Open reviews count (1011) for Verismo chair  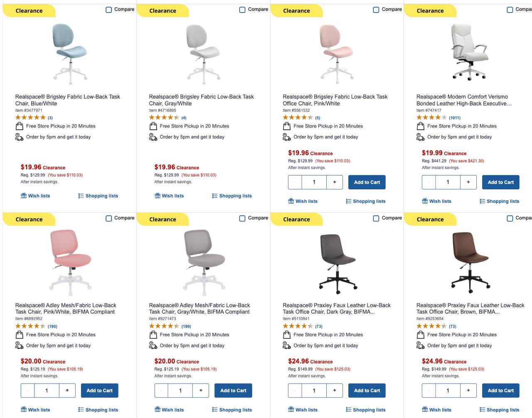(x=454, y=118)
